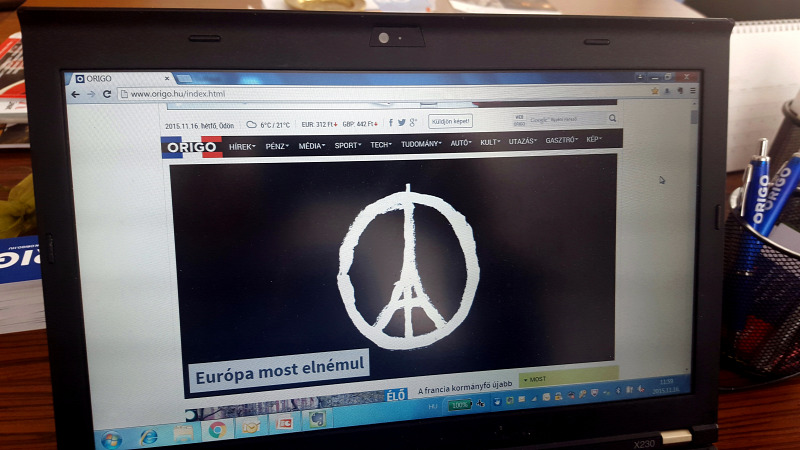Click the magnifying glass search icon
This screenshot has width=800, height=450.
[x=612, y=118]
